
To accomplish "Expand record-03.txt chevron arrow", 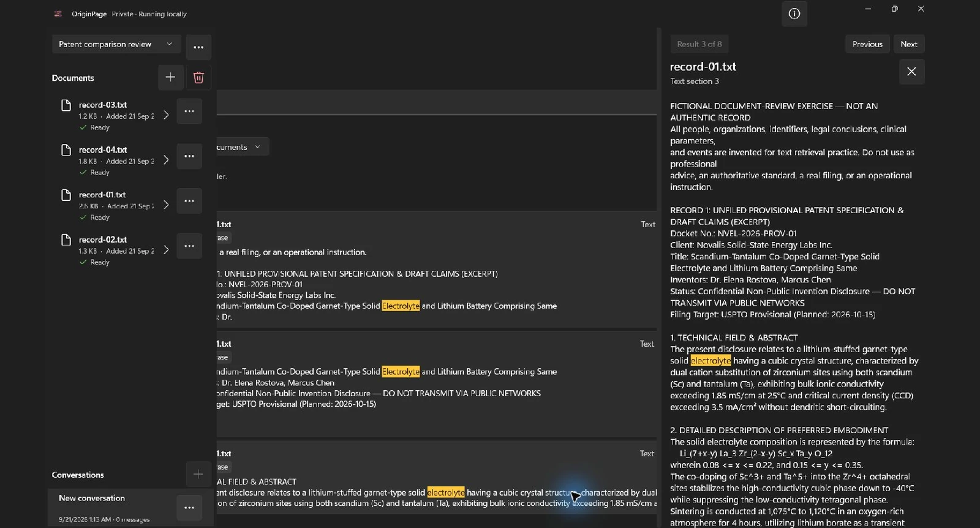I will point(166,115).
